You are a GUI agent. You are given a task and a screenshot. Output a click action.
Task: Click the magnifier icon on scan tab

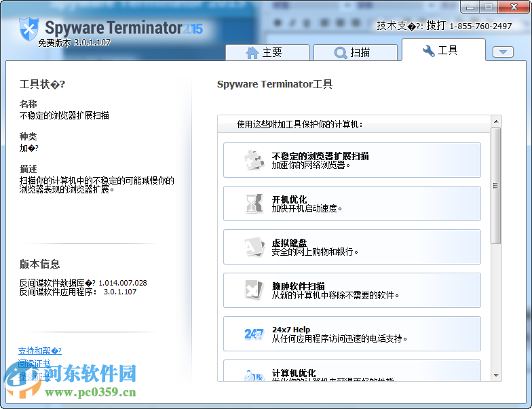[341, 53]
